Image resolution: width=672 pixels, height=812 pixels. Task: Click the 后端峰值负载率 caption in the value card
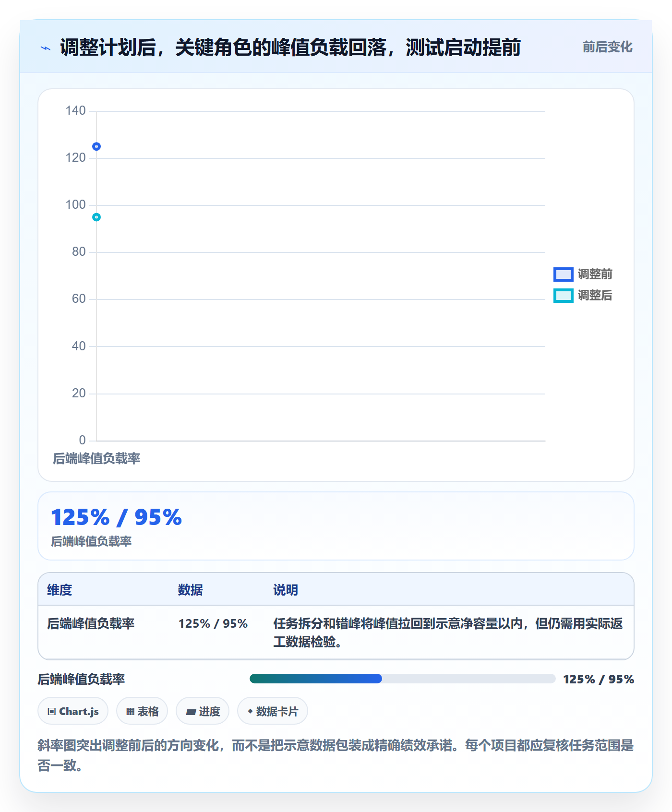tap(91, 541)
